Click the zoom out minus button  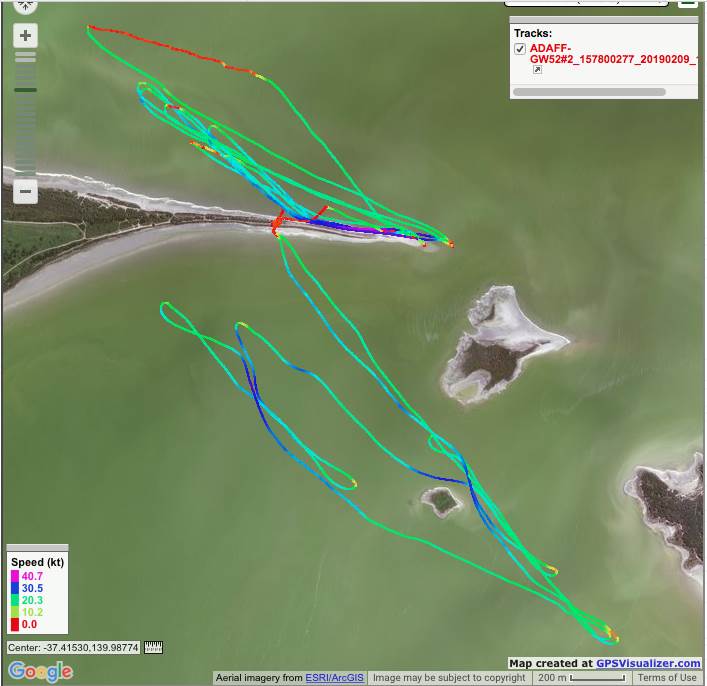tap(25, 190)
